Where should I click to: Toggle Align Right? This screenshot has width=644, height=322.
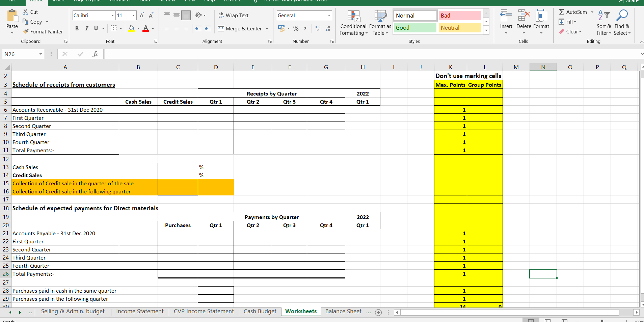point(186,28)
